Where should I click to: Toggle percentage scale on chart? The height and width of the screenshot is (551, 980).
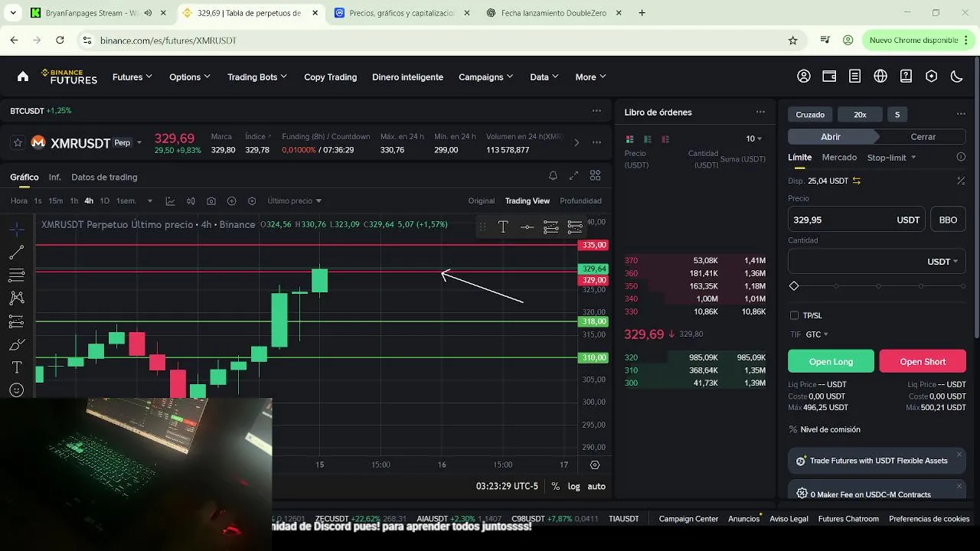point(555,486)
